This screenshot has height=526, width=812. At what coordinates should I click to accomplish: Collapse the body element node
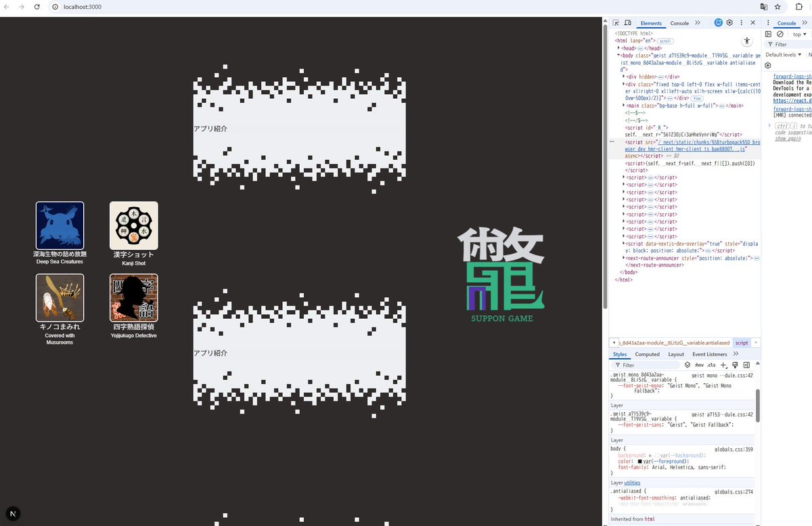618,56
